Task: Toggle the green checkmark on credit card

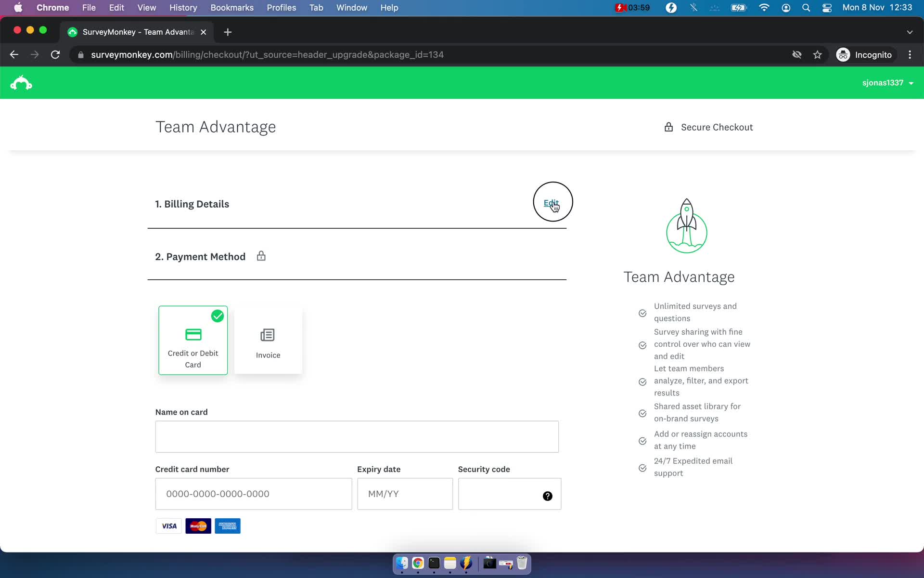Action: point(217,315)
